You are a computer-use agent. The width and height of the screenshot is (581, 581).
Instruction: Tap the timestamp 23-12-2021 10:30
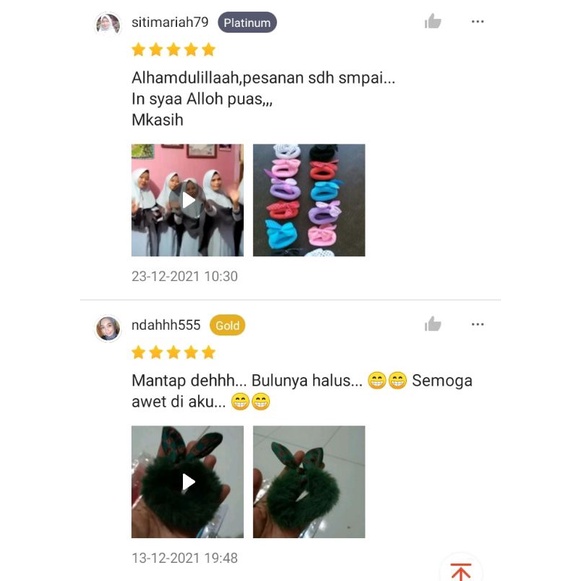185,276
